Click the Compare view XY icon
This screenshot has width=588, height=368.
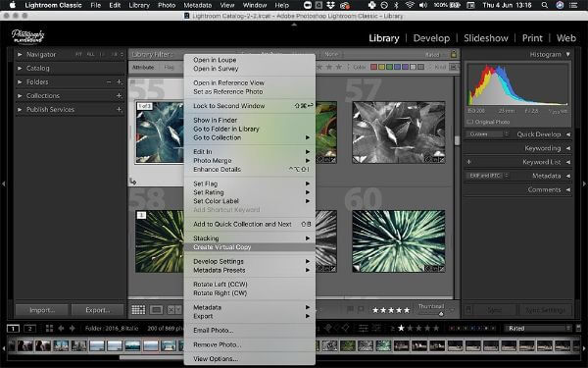pos(173,310)
